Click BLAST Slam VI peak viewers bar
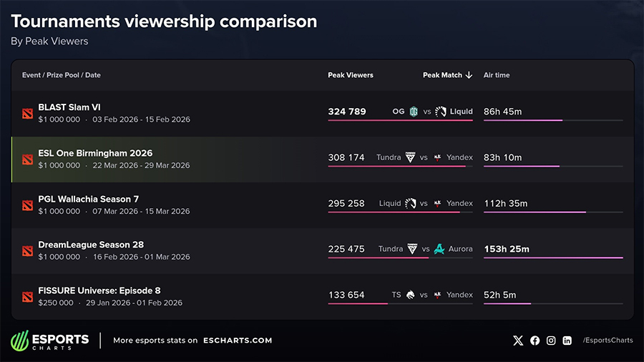 (x=400, y=120)
